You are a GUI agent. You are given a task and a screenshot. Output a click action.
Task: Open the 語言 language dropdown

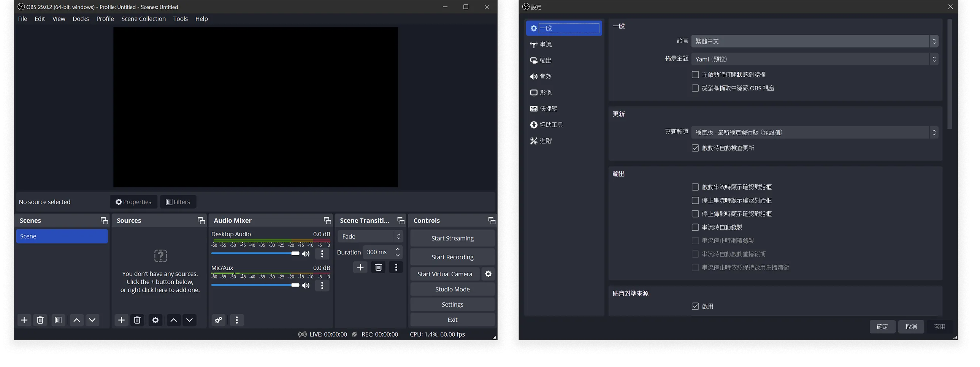point(814,41)
